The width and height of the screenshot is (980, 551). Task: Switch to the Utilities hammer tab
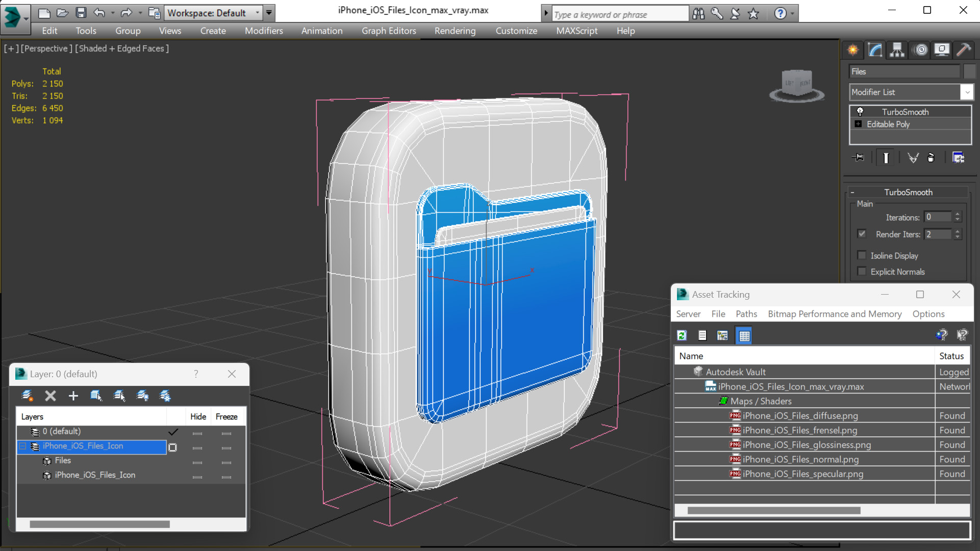point(964,49)
